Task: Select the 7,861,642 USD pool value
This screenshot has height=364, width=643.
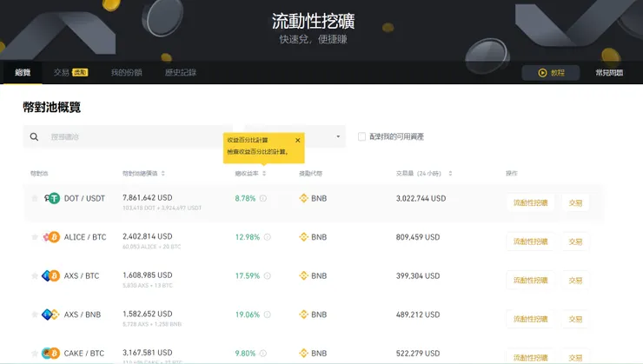Action: 147,197
